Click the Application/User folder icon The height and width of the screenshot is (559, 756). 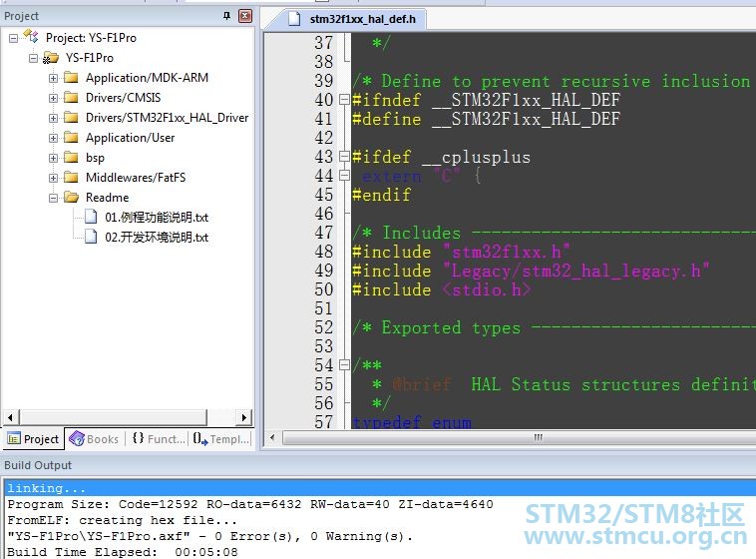point(71,138)
